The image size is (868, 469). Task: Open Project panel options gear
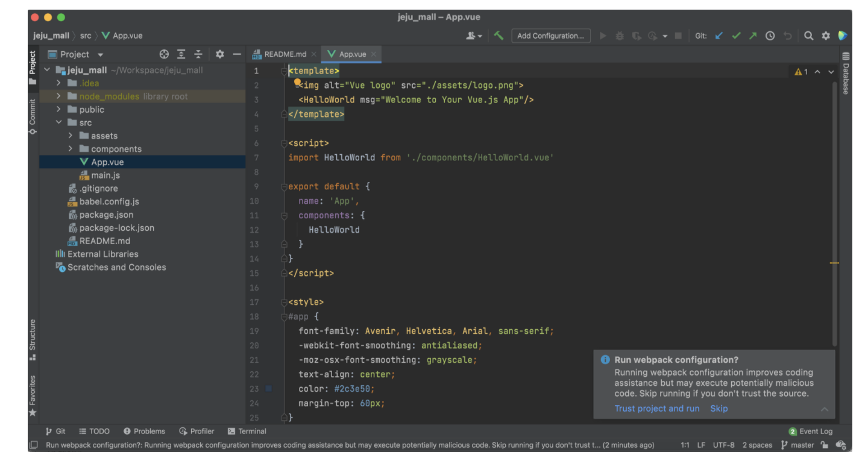click(x=219, y=54)
